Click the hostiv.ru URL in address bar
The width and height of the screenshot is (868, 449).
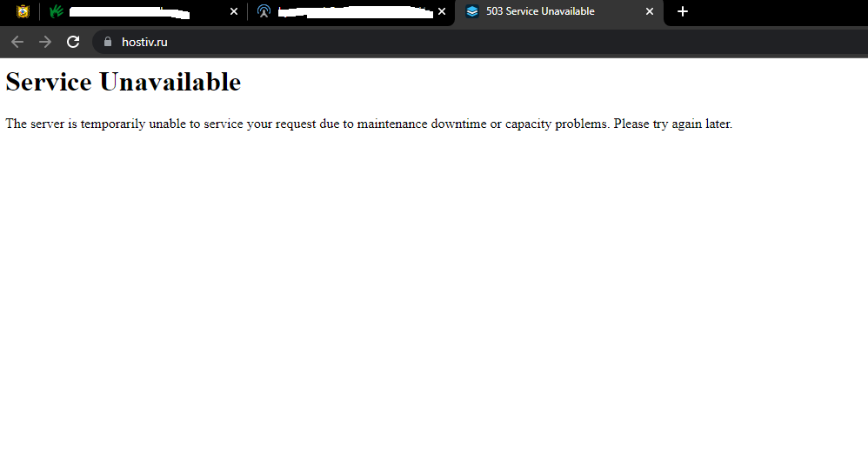tap(144, 42)
